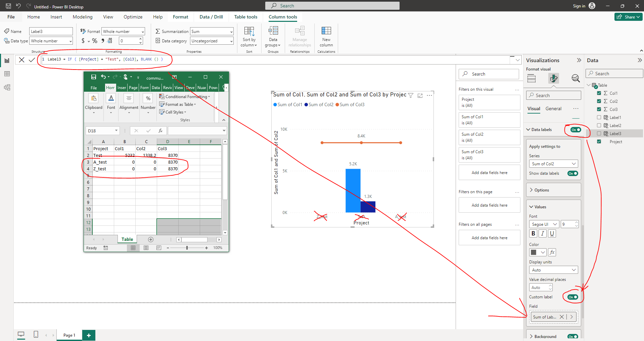This screenshot has height=341, width=644.
Task: Open the Modeling ribbon tab
Action: (x=83, y=17)
